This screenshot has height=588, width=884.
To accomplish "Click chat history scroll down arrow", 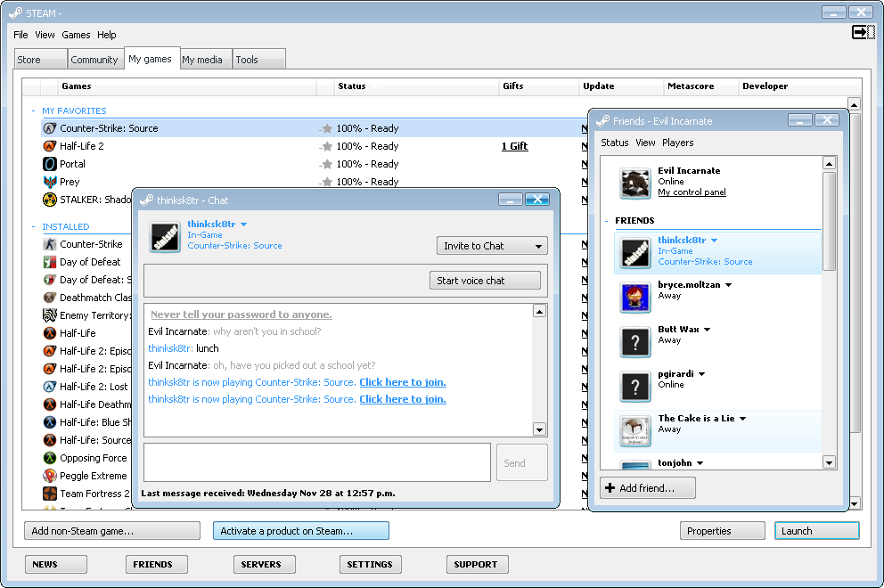I will click(x=539, y=429).
